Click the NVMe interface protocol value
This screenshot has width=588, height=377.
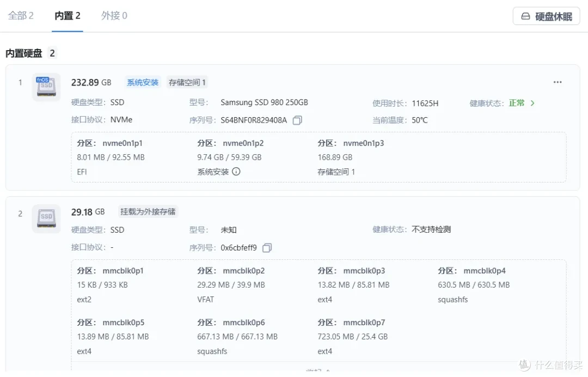click(121, 120)
